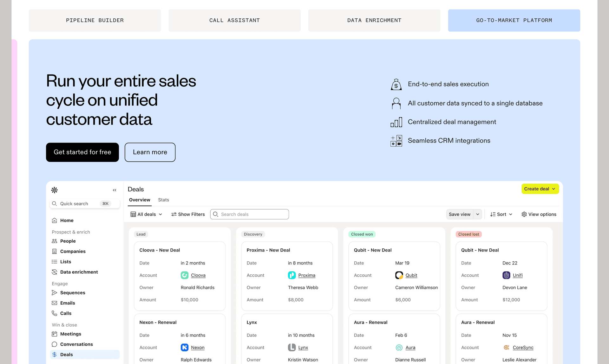Screen dimensions: 609x364
Task: Click the CoreSync company logo icon
Action: point(506,348)
